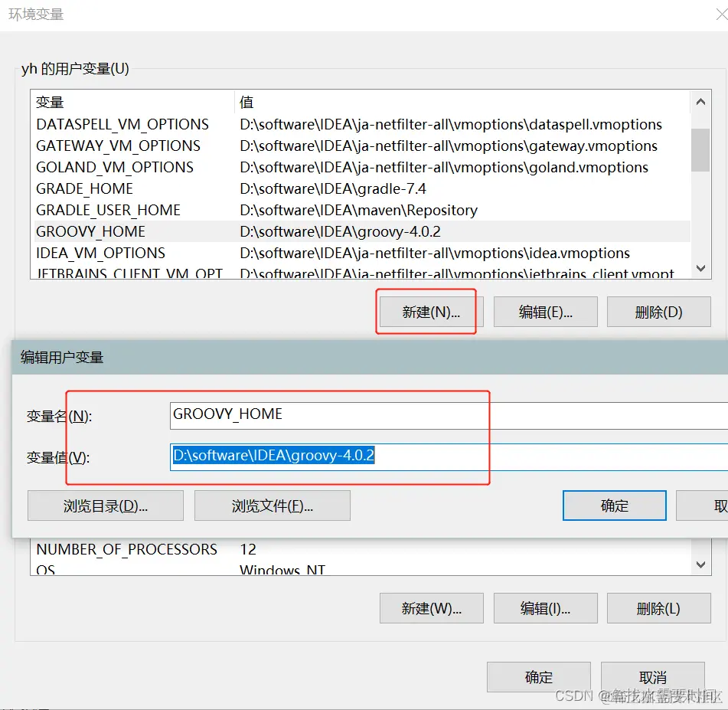Click the 新建(N)... button for user variables

tap(431, 312)
